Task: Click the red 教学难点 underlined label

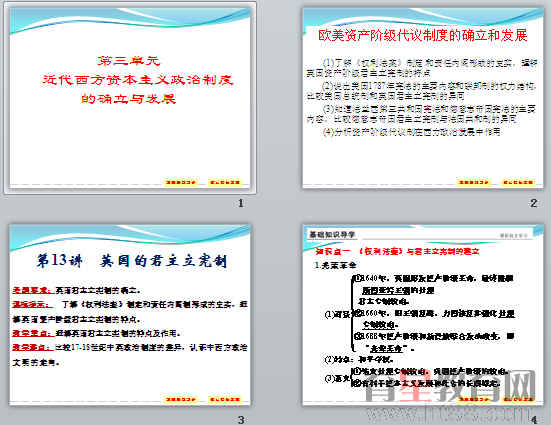Action: pyautogui.click(x=33, y=347)
